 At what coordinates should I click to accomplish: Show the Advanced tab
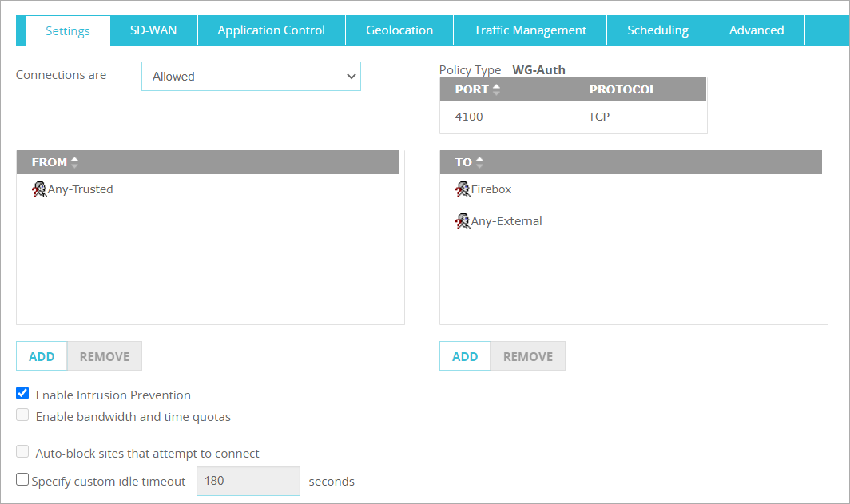tap(756, 30)
